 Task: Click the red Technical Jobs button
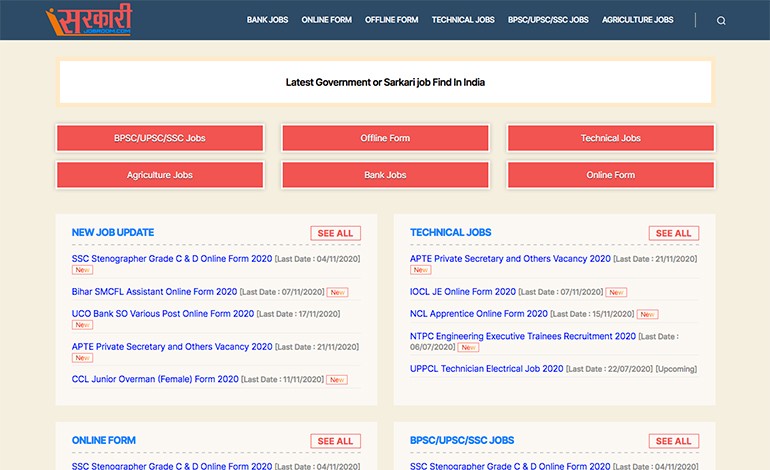point(610,138)
